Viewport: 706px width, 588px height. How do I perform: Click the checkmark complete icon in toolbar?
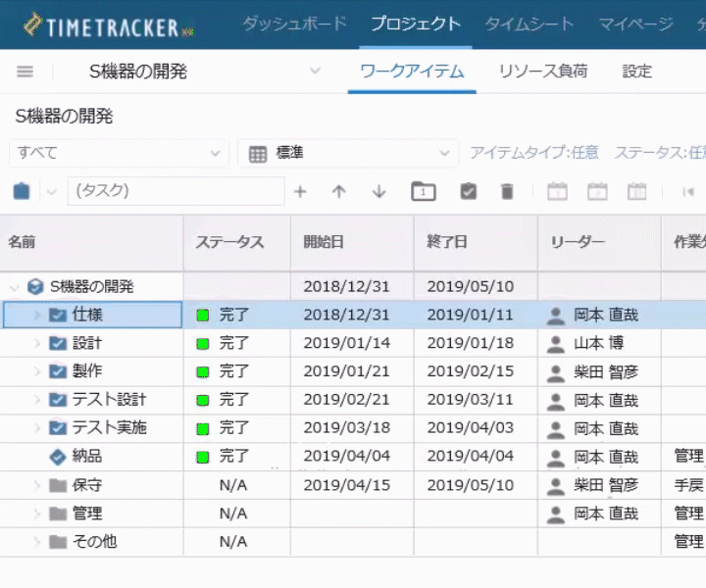tap(468, 191)
